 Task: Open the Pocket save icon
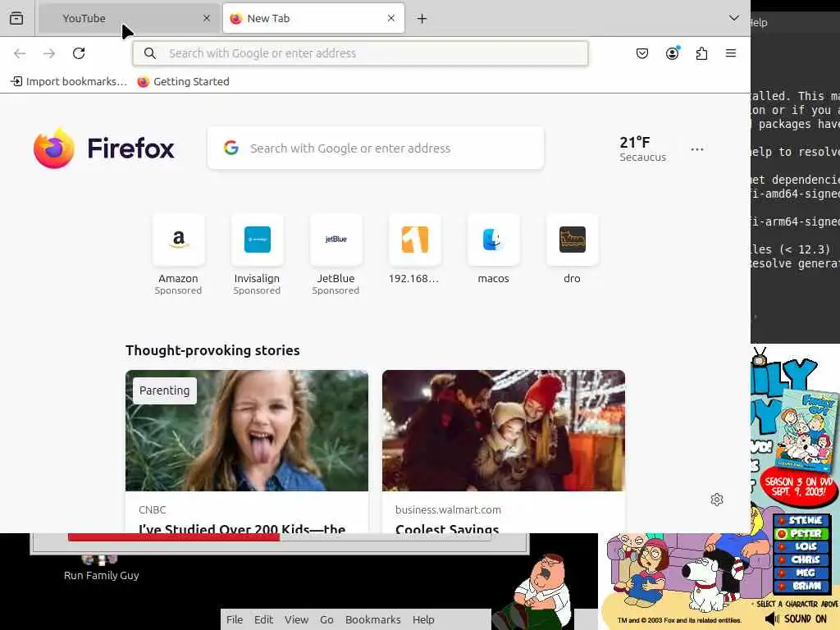pos(641,53)
